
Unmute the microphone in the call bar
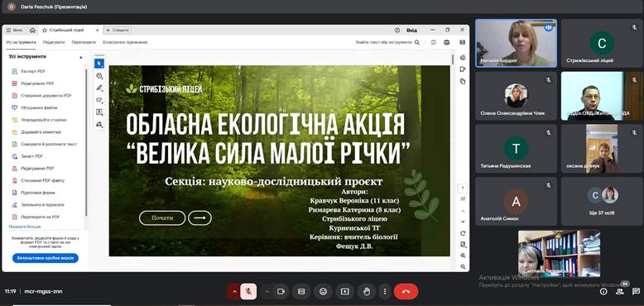(x=248, y=291)
